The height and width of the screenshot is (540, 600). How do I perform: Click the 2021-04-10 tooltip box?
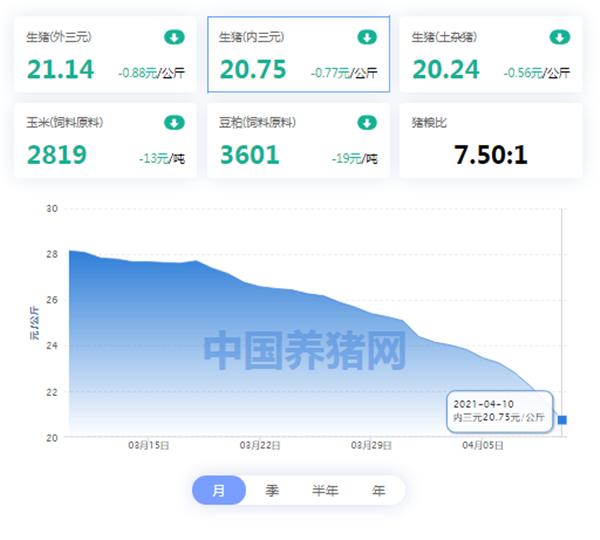click(x=500, y=411)
